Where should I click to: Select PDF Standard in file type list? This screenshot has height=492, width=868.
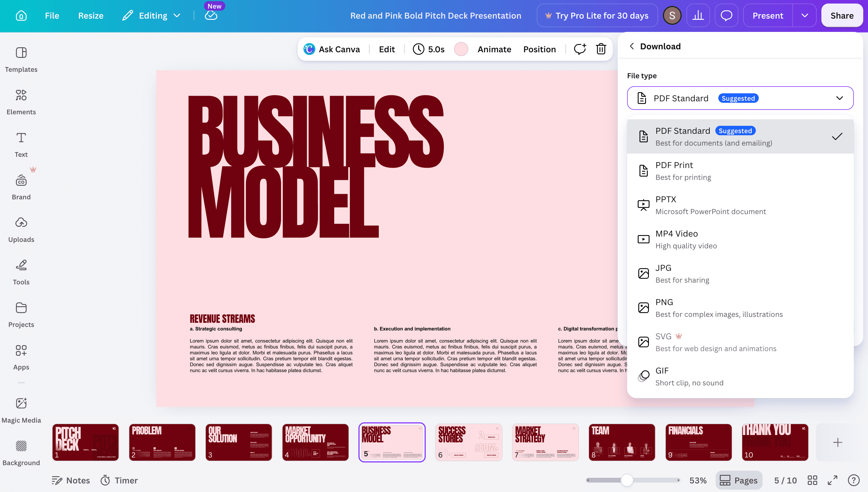coord(740,136)
